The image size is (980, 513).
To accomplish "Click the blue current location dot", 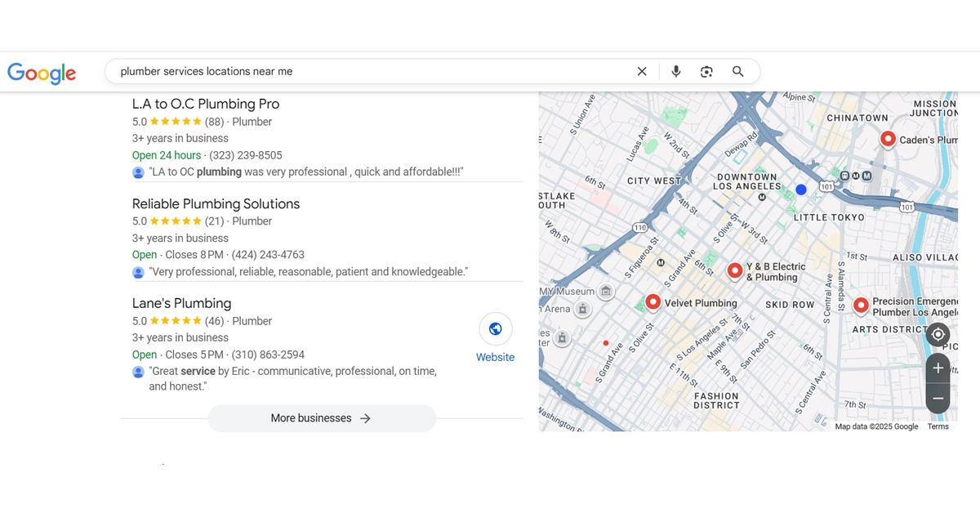I will (801, 190).
